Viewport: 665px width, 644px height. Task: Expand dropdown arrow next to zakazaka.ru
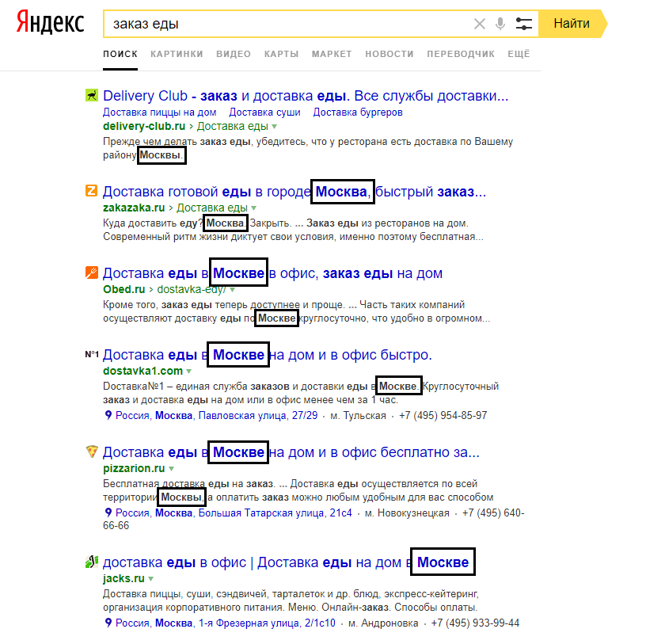[x=254, y=208]
